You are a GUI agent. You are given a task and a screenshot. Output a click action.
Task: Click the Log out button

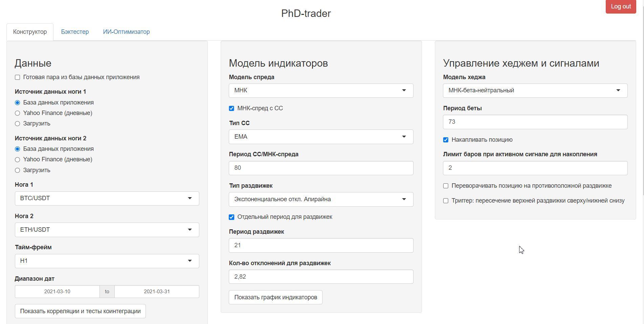click(620, 6)
